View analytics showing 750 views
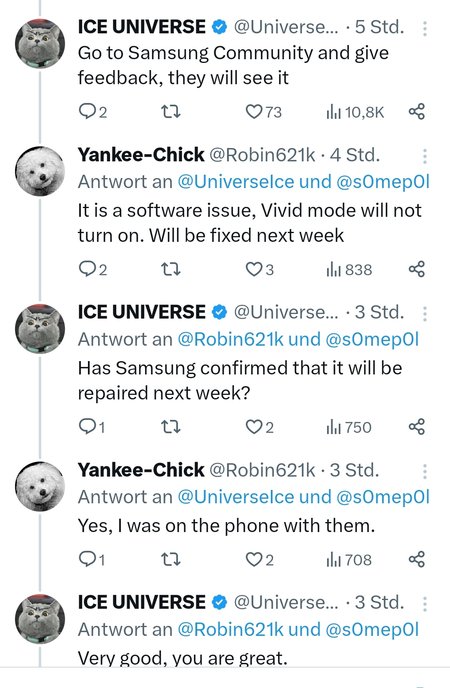 coord(349,427)
